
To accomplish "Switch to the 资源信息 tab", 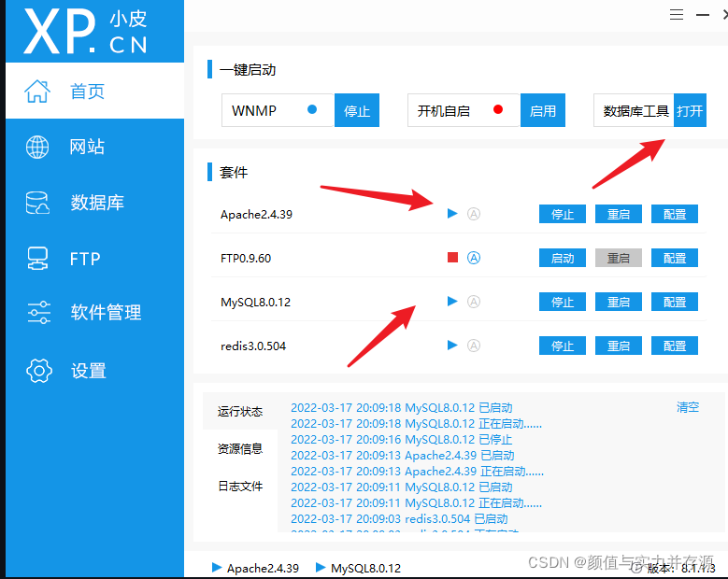I will pyautogui.click(x=240, y=448).
